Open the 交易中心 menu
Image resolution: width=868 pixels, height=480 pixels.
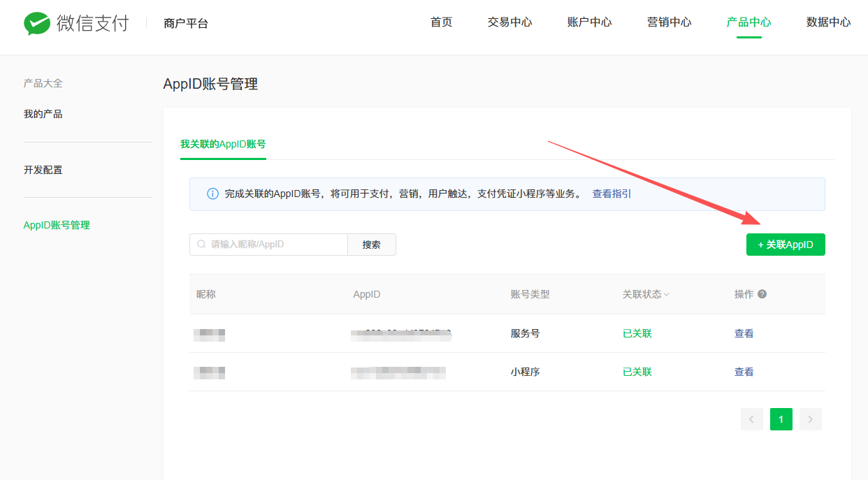click(x=510, y=22)
